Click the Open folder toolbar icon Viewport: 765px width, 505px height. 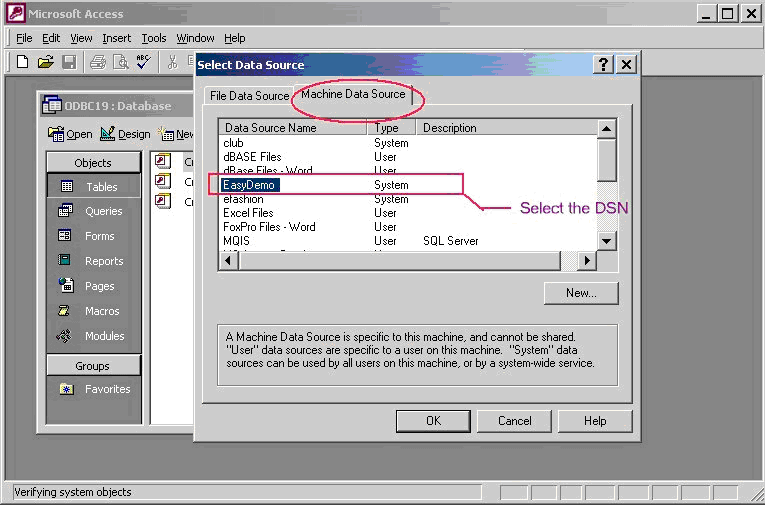pos(45,62)
